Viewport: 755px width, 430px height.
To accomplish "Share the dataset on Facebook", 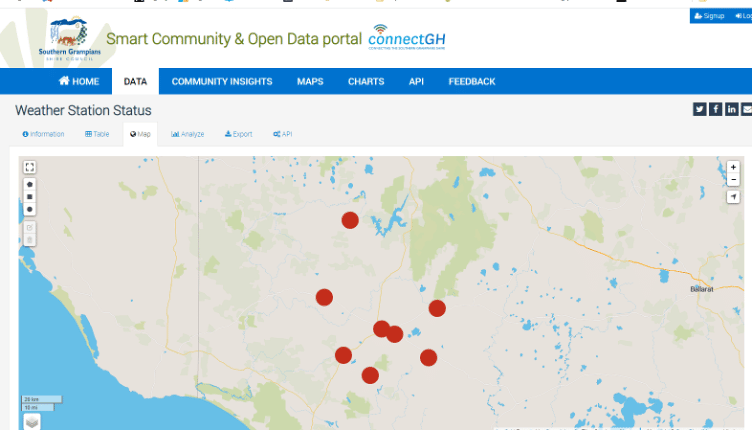I will pyautogui.click(x=716, y=109).
